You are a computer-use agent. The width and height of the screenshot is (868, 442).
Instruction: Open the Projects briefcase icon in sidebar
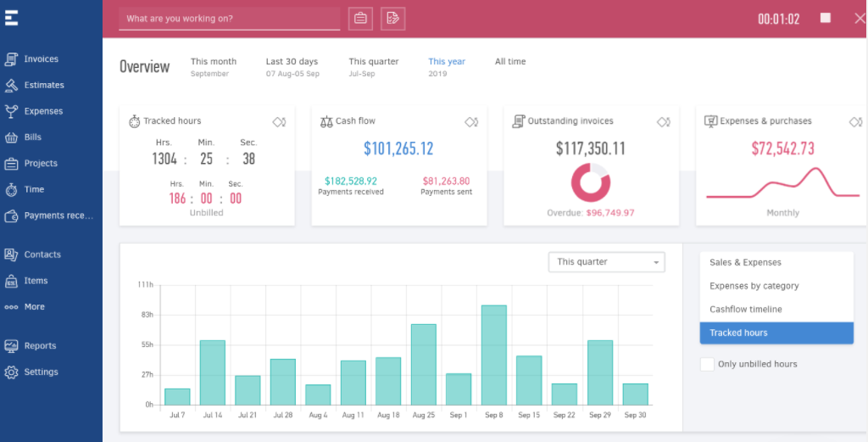coord(11,164)
